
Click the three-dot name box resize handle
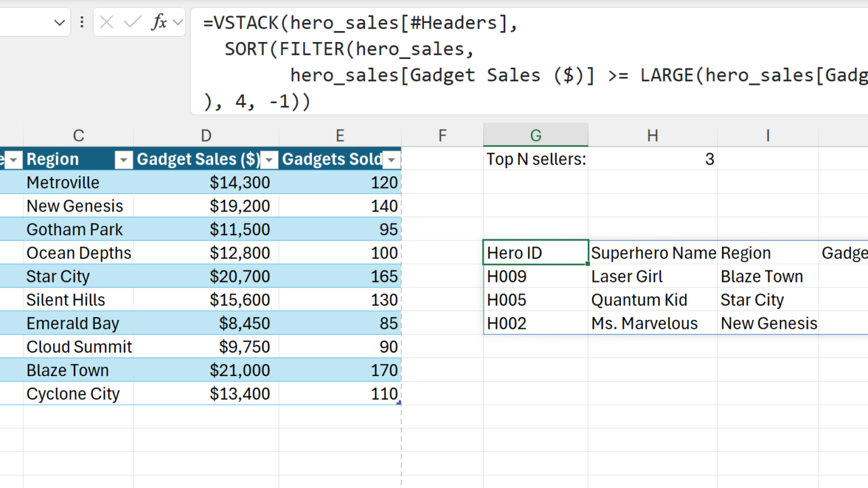click(81, 22)
